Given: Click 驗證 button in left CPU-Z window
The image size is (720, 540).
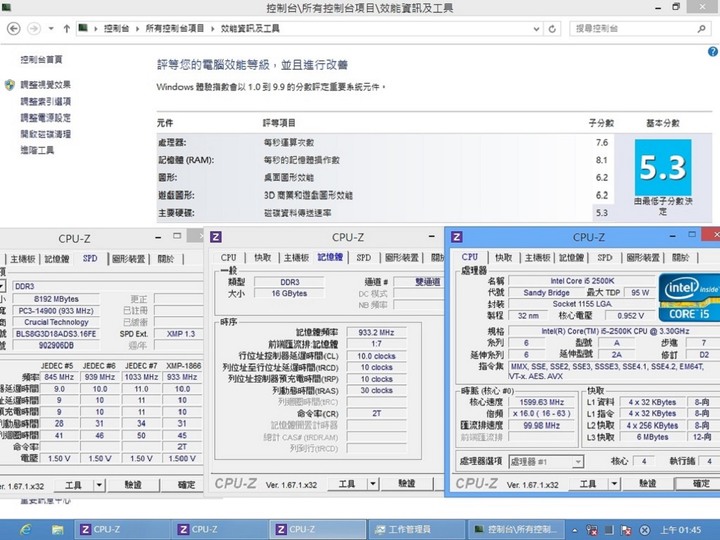Looking at the screenshot, I should 133,485.
